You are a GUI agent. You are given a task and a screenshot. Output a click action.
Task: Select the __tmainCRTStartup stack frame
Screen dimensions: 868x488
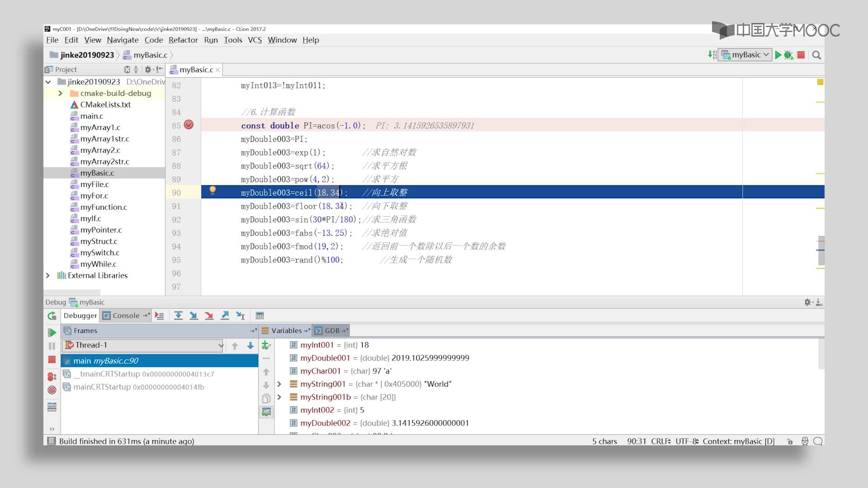(160, 374)
